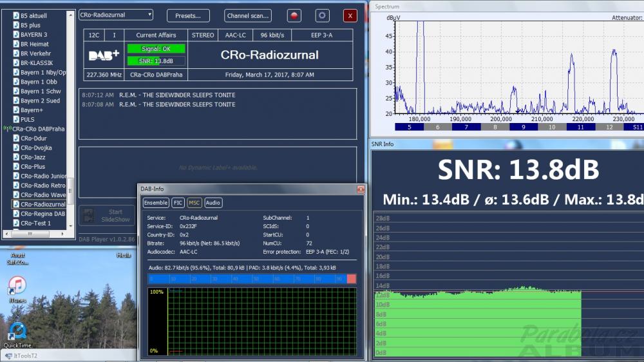
Task: Open settings with the gear icon
Action: [322, 15]
